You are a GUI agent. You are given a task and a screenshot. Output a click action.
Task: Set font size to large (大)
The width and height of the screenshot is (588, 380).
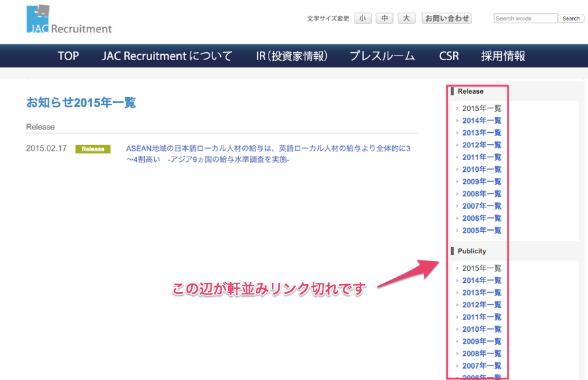click(x=407, y=19)
